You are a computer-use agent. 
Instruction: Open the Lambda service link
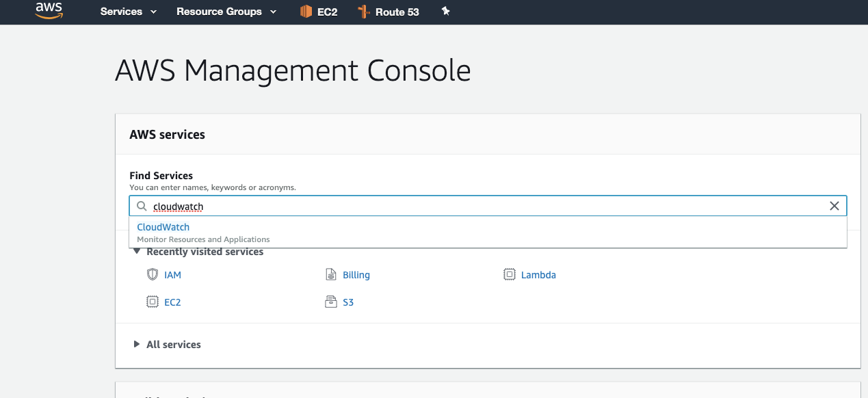(x=538, y=275)
